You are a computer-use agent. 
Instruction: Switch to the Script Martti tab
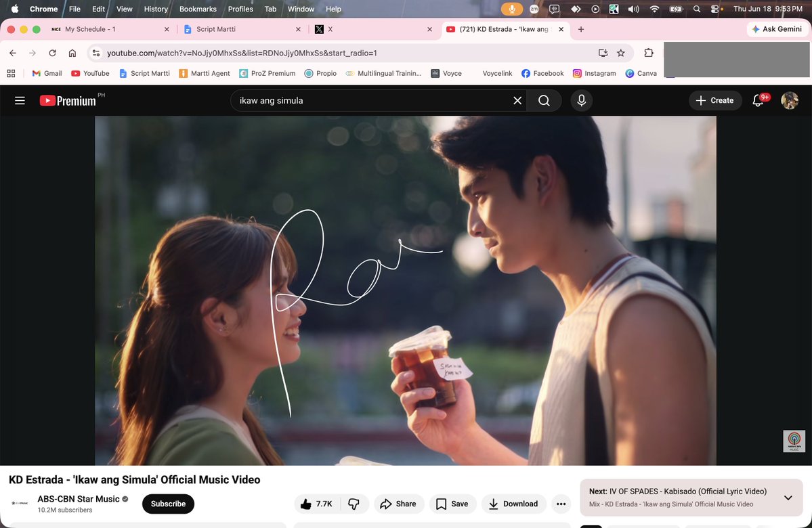[241, 30]
